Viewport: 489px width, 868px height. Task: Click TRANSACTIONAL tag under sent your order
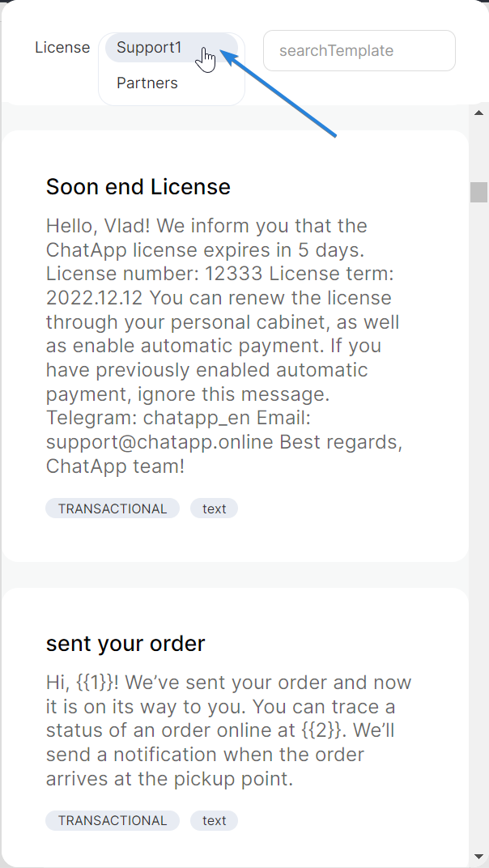click(113, 820)
